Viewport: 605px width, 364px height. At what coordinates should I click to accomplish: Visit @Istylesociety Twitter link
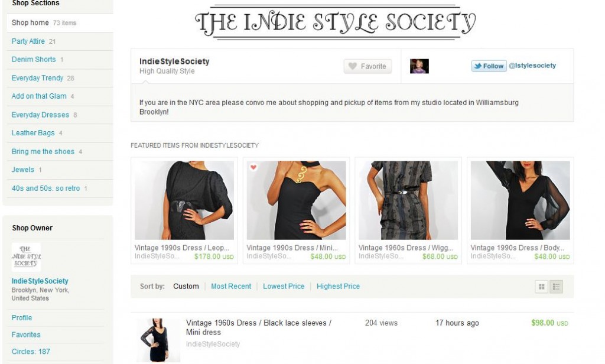point(532,66)
